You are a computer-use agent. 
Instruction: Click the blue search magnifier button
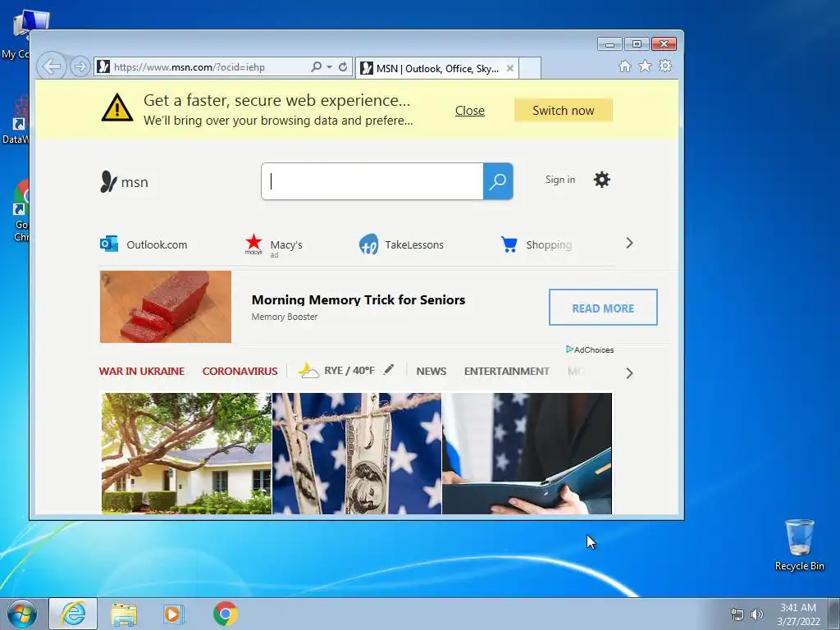click(498, 181)
